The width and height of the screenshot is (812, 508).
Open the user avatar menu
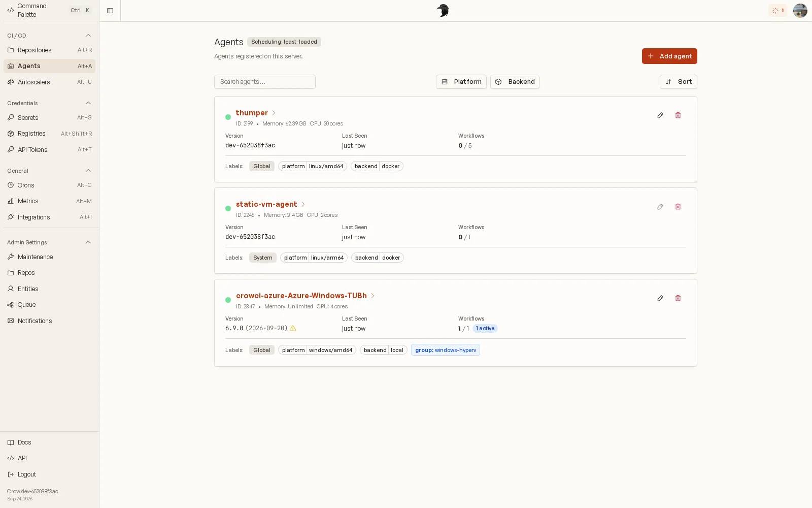click(x=800, y=11)
